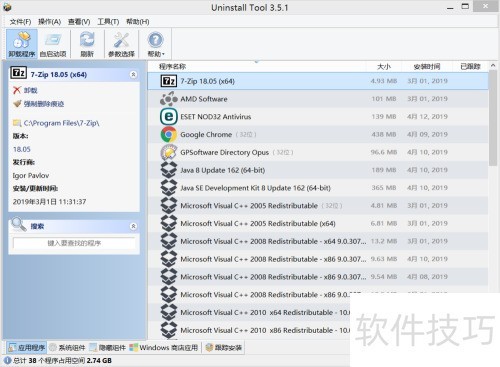Click the install time 2019年3月1日 11:31:37
The height and width of the screenshot is (367, 500).
(x=49, y=202)
